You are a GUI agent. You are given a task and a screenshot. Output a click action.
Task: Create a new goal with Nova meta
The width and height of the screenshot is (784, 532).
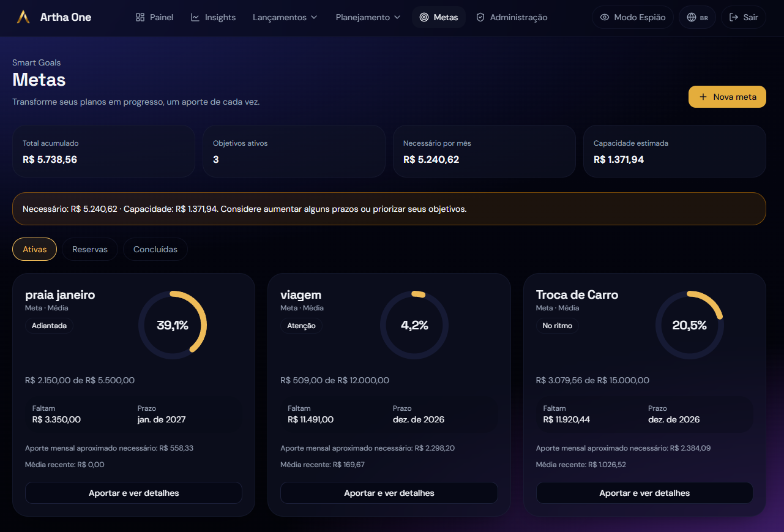click(727, 97)
